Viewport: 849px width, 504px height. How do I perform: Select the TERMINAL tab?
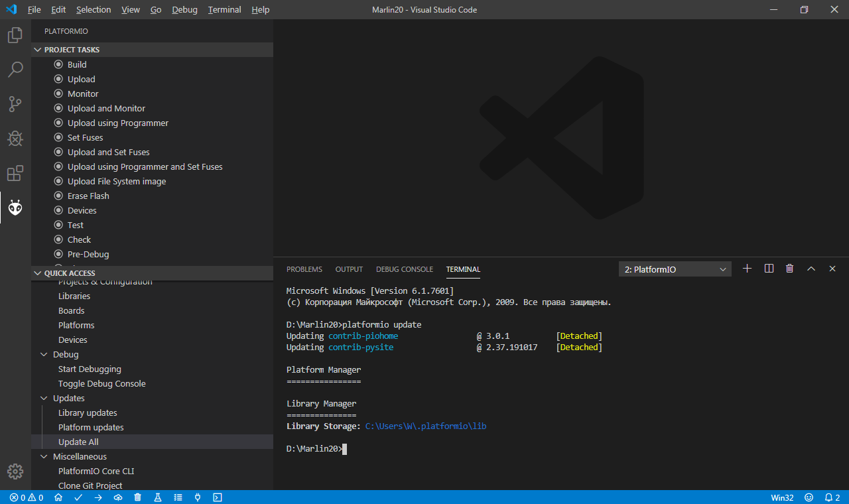coord(463,269)
